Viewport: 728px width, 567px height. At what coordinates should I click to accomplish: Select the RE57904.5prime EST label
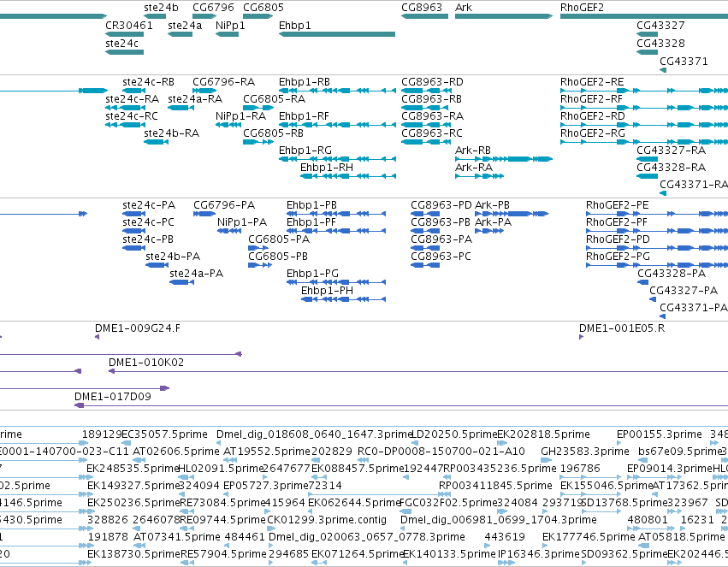[223, 554]
